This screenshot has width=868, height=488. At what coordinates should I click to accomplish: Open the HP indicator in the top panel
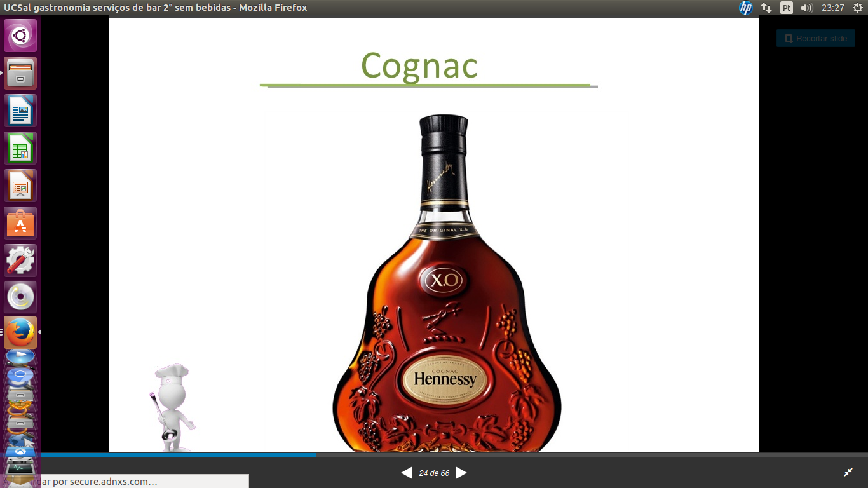pos(745,8)
